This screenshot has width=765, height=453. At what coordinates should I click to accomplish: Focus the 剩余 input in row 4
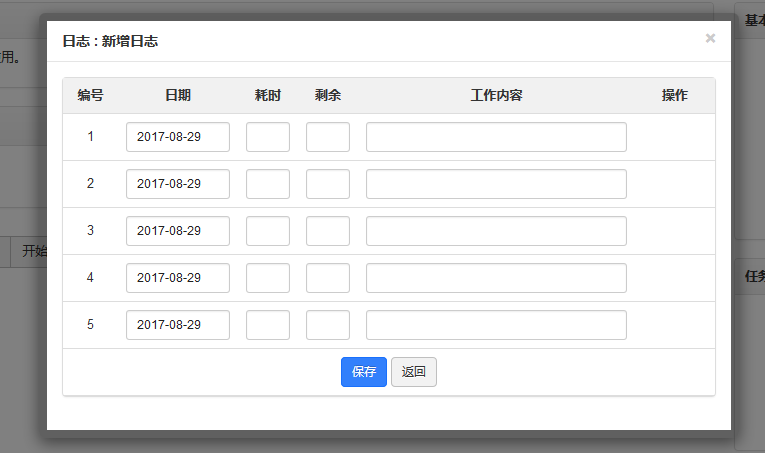pos(328,278)
